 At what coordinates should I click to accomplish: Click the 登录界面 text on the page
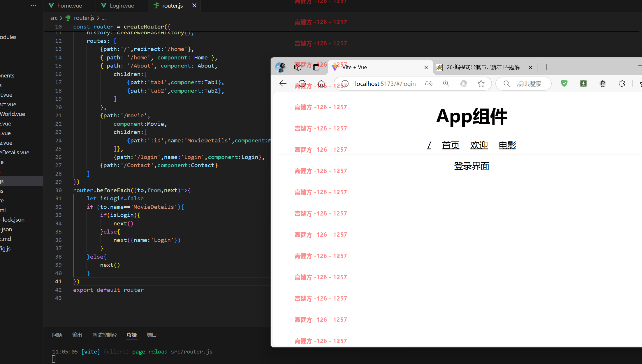pyautogui.click(x=471, y=166)
